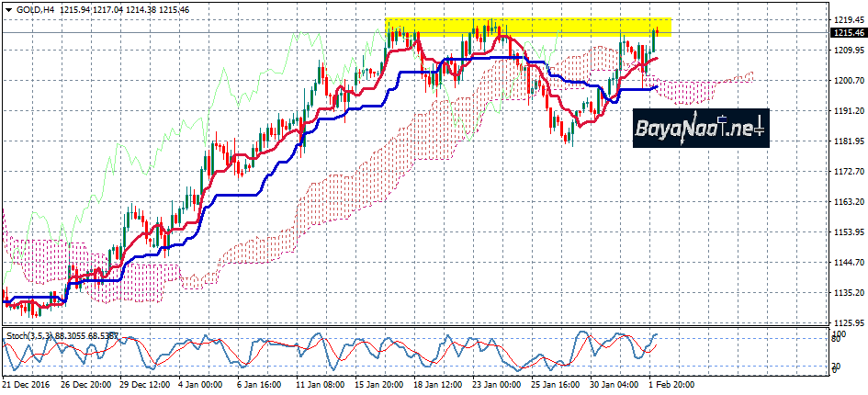This screenshot has height=395, width=868.
Task: Click the 1219.45 price axis label
Action: tap(849, 19)
